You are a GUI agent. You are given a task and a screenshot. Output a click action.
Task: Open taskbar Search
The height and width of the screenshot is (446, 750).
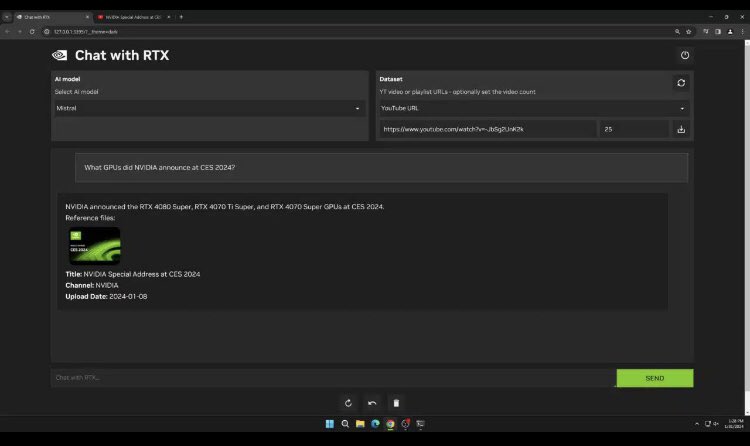(x=345, y=424)
